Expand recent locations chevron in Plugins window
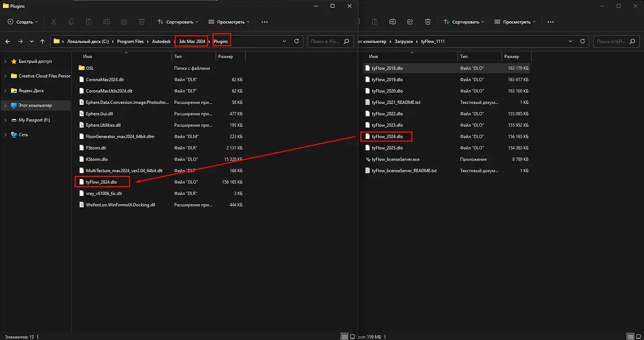 32,42
